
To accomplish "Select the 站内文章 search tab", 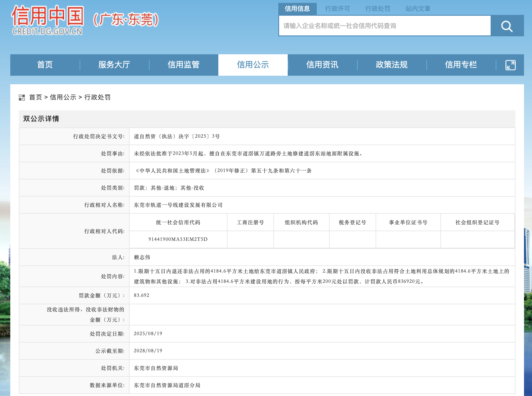I will [418, 9].
